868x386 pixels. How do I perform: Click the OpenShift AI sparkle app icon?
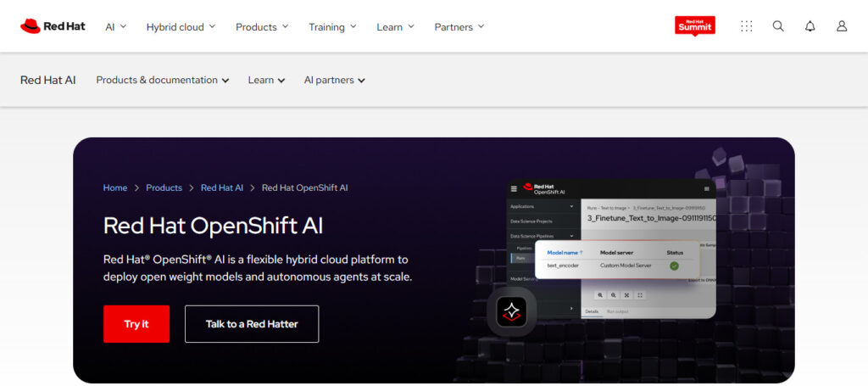click(511, 311)
